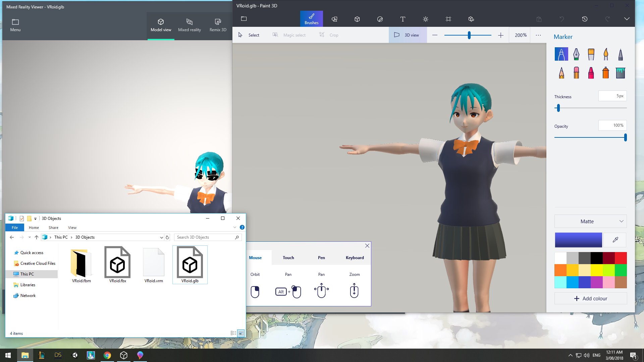The image size is (644, 362).
Task: Open the Paint 3D menu folder icon
Action: (244, 19)
